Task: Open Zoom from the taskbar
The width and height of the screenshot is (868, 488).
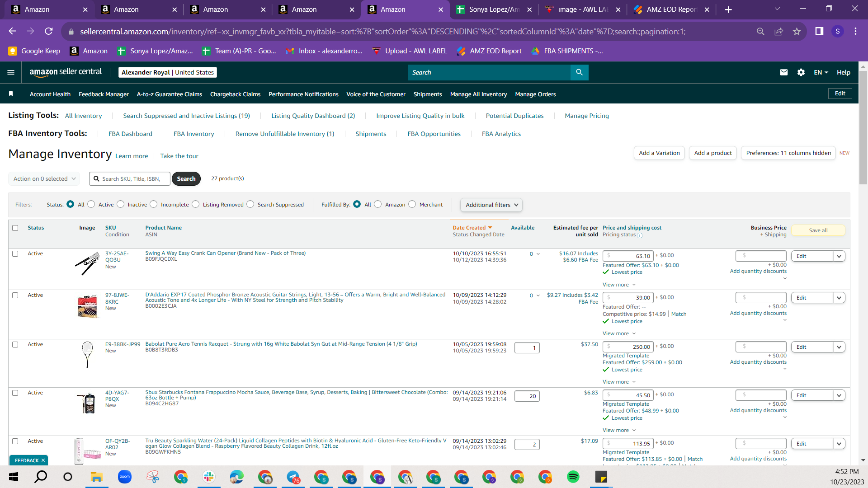Action: coord(125,477)
